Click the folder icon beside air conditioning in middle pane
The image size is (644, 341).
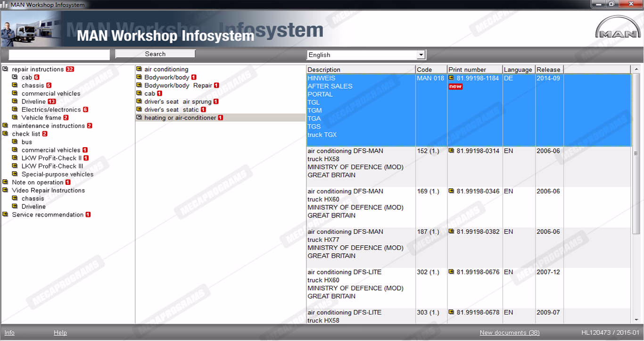[x=139, y=69]
